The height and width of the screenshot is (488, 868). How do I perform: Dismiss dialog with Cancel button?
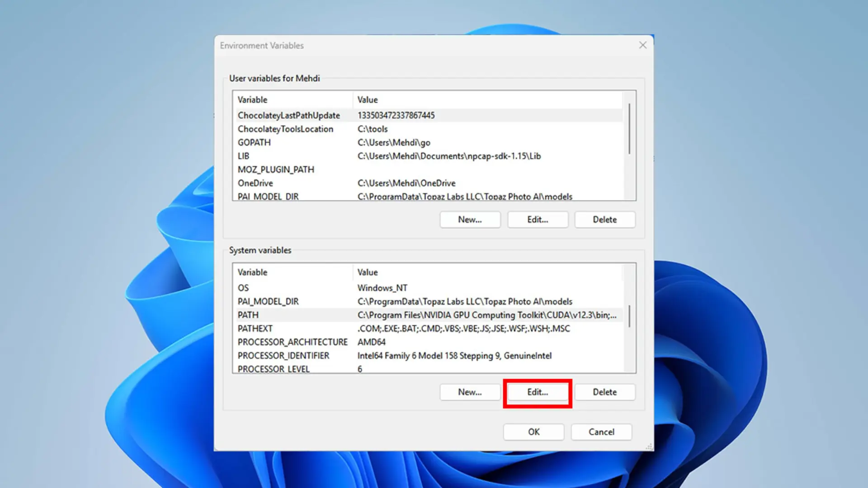[601, 432]
